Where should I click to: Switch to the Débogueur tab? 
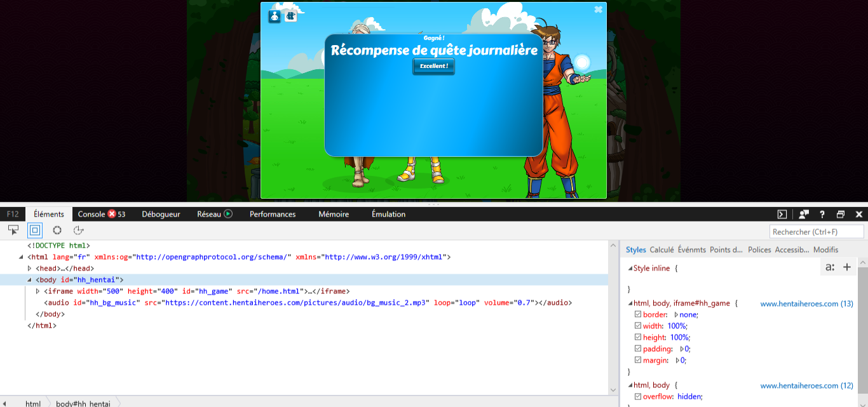click(161, 215)
